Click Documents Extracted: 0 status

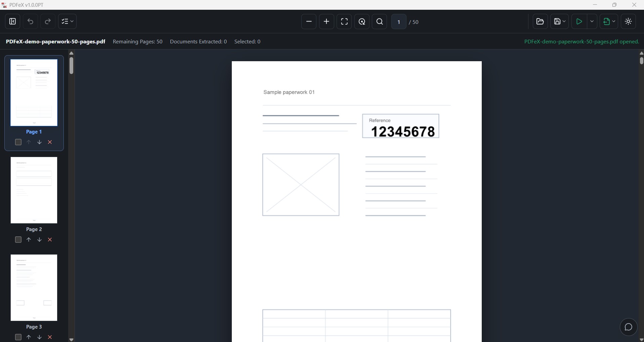(198, 42)
